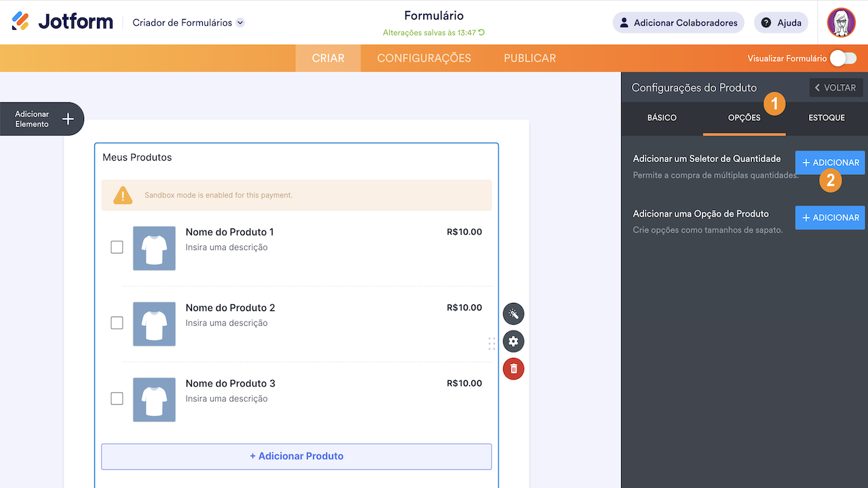Screen dimensions: 868x488
Task: Click the Adicionar Colaboradores button
Action: click(x=678, y=22)
